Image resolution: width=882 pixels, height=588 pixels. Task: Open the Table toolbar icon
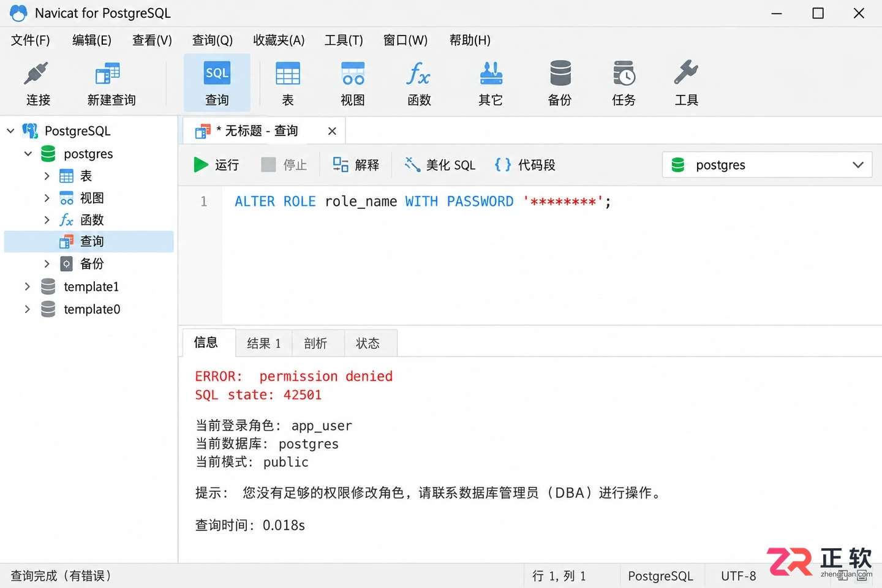pyautogui.click(x=287, y=74)
